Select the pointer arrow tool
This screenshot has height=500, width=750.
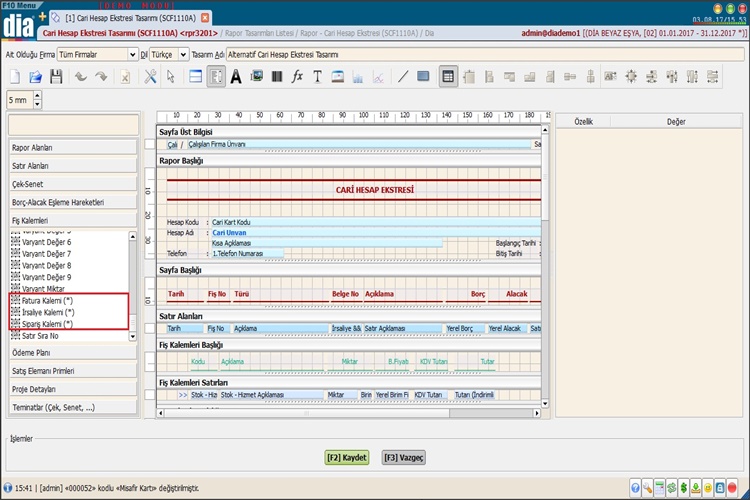(170, 77)
